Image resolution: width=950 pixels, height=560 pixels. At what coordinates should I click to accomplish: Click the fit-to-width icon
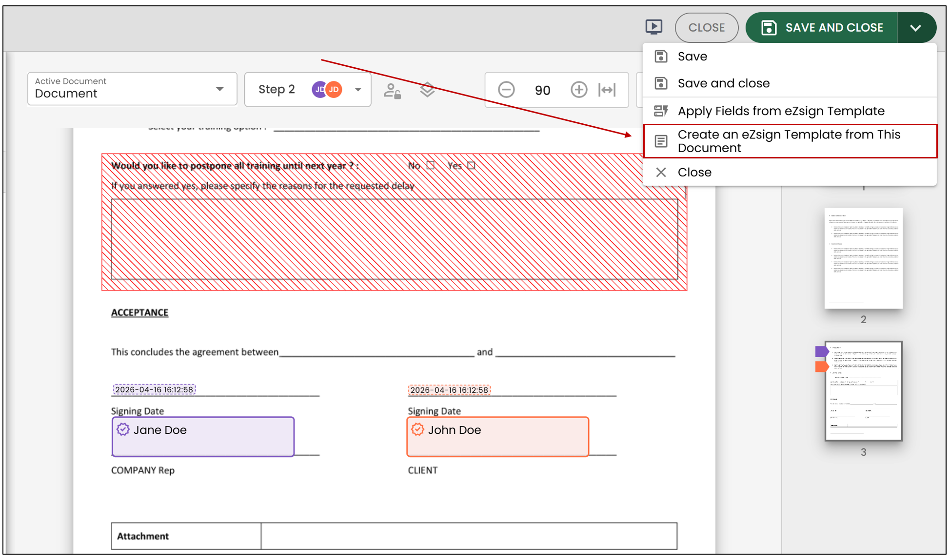pyautogui.click(x=607, y=90)
